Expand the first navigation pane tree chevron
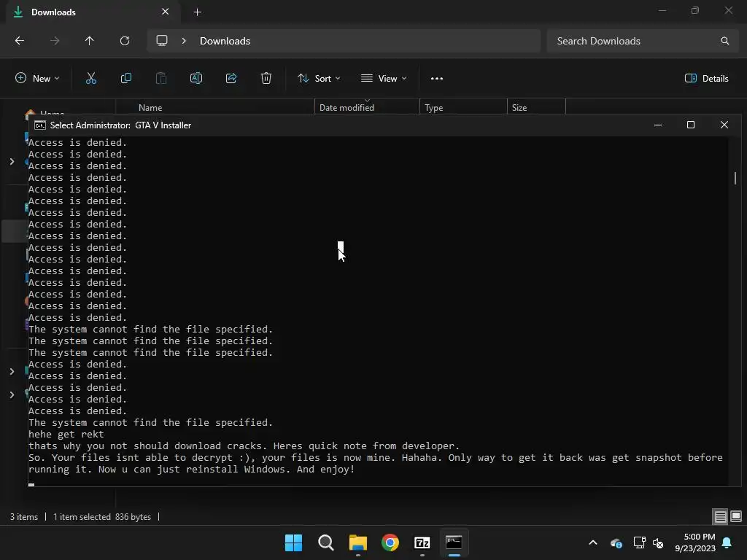Image resolution: width=747 pixels, height=560 pixels. click(12, 162)
